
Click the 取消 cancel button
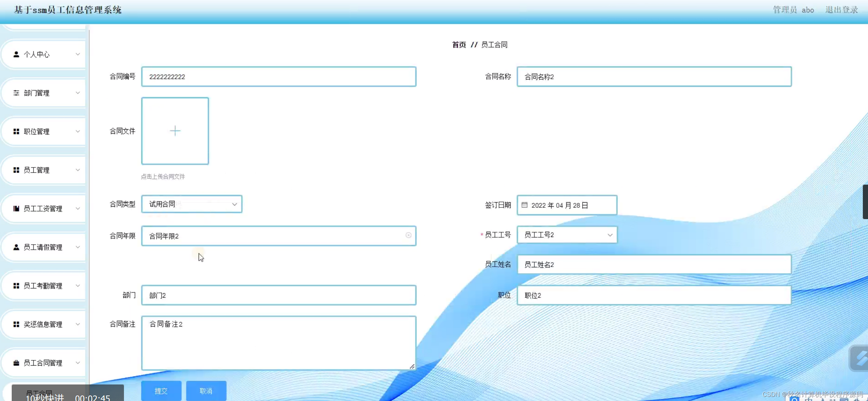pos(206,391)
